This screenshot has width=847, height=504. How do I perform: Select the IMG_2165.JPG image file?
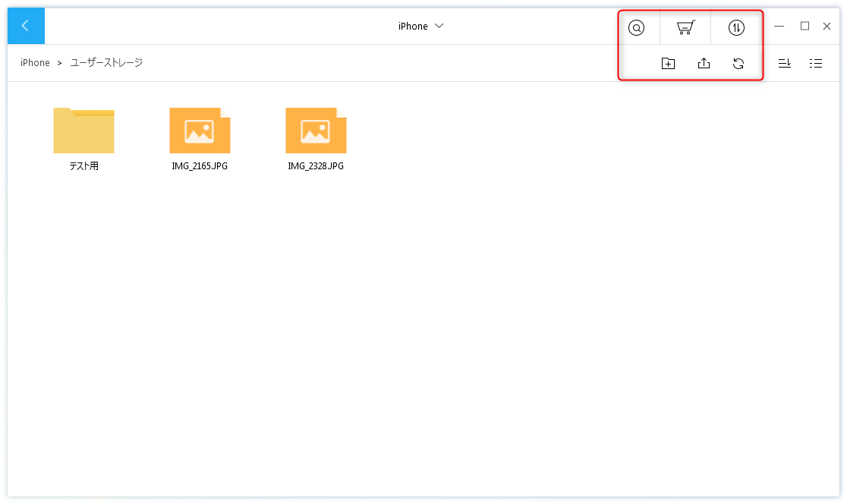click(x=200, y=131)
